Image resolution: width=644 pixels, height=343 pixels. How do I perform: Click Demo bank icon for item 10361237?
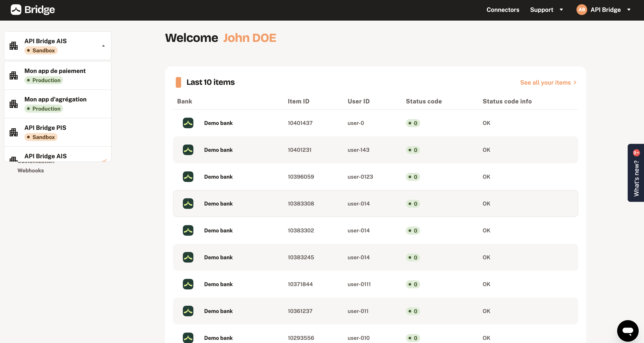(x=188, y=311)
